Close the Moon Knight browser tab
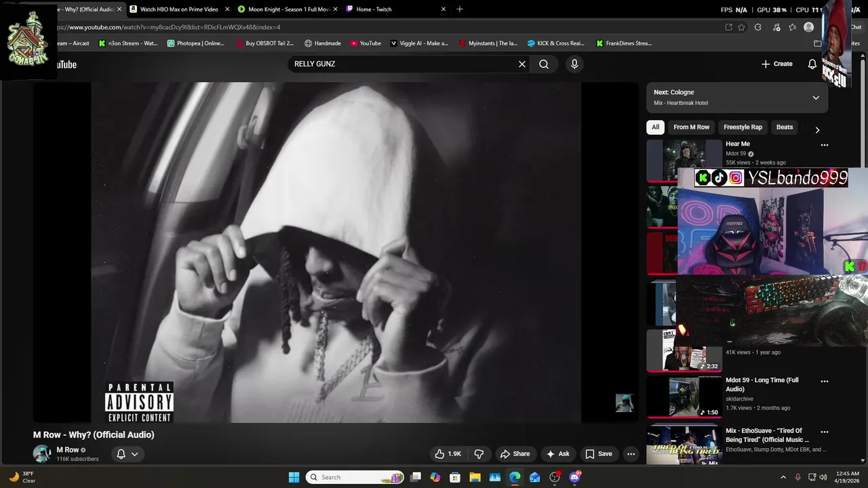 click(x=335, y=9)
